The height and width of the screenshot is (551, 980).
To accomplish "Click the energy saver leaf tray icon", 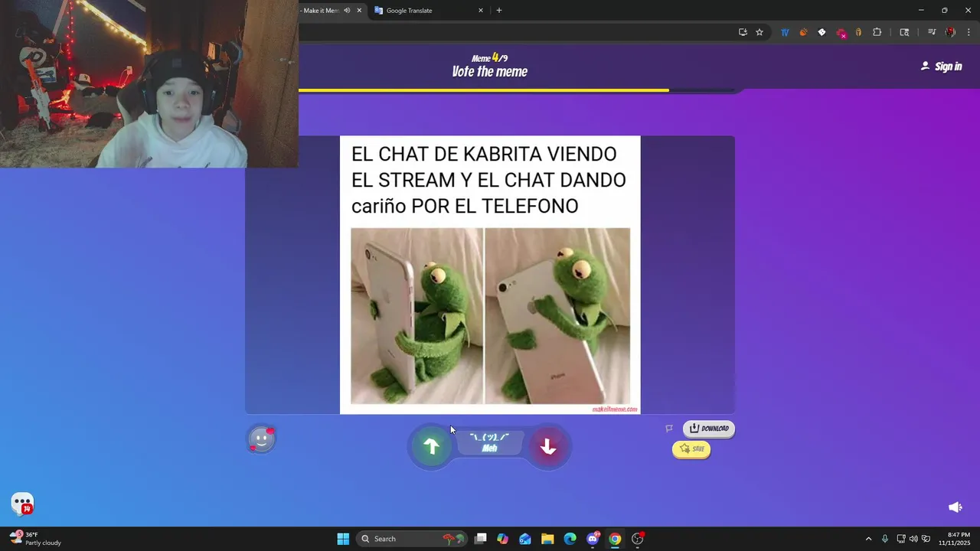I will click(926, 539).
